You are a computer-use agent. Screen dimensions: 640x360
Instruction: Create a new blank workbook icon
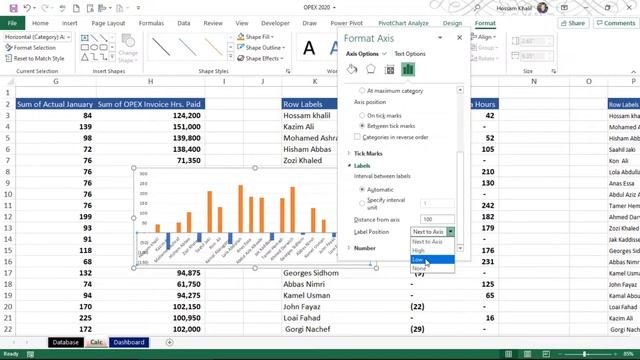click(76, 8)
